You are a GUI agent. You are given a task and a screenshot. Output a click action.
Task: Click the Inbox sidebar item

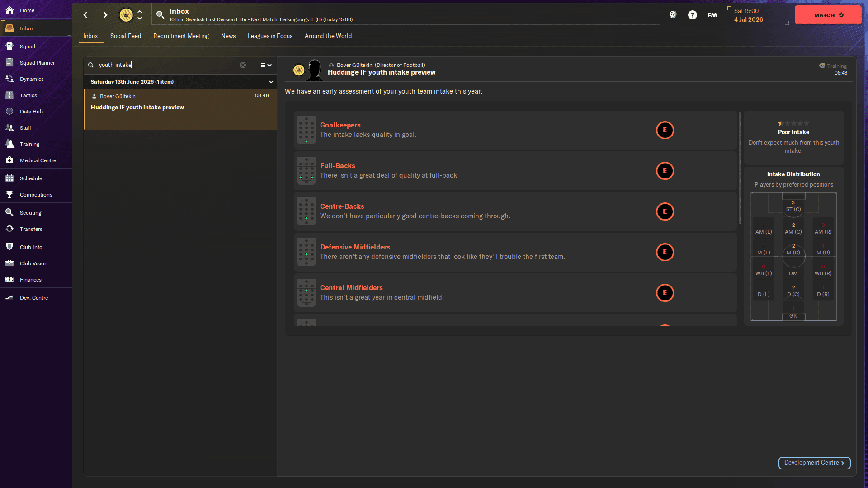click(36, 28)
